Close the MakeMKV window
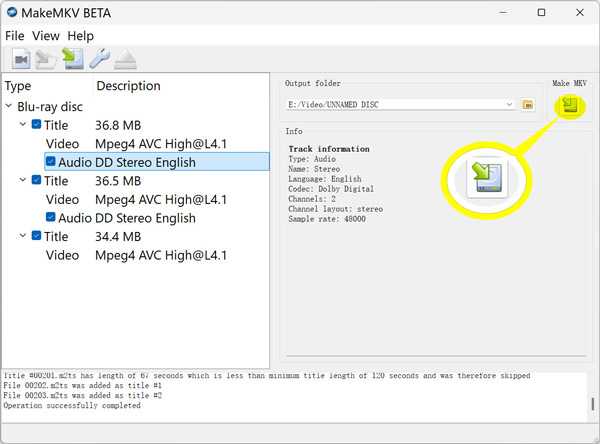The height and width of the screenshot is (444, 600). tap(580, 12)
